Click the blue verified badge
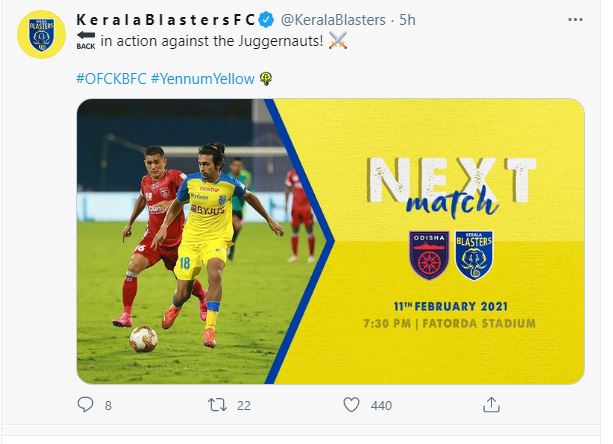The image size is (613, 444). (x=267, y=20)
